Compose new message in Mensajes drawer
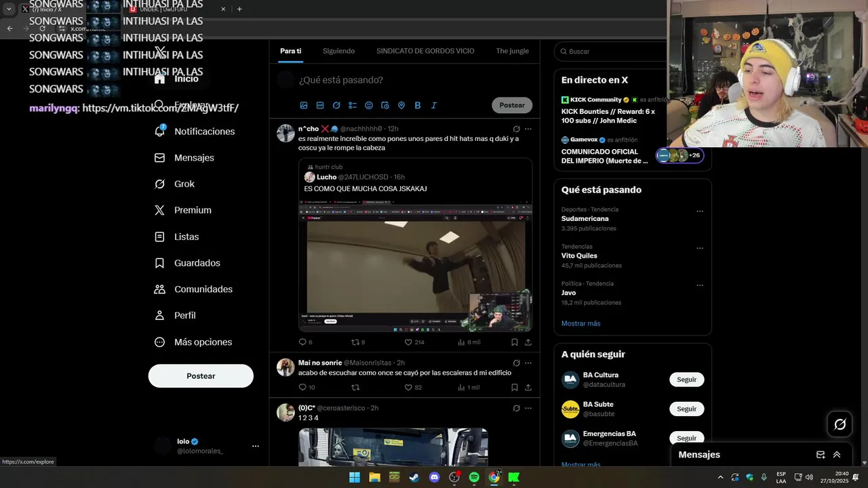868x488 pixels. point(821,455)
